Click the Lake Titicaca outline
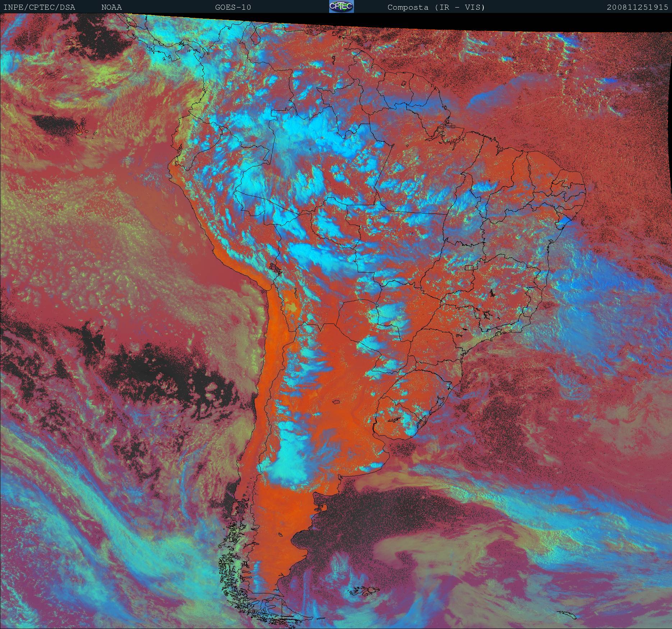 point(275,268)
